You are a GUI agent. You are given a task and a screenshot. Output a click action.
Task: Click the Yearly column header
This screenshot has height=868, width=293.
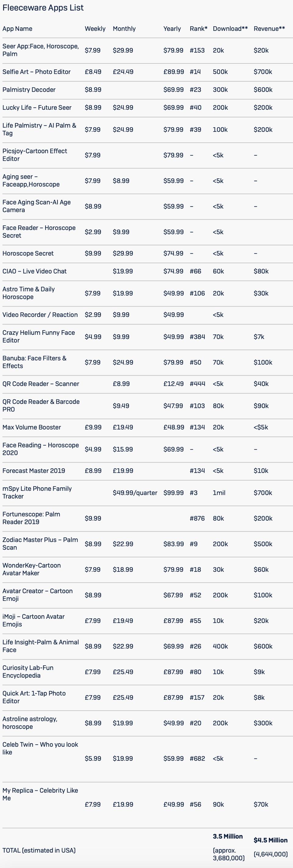click(172, 29)
